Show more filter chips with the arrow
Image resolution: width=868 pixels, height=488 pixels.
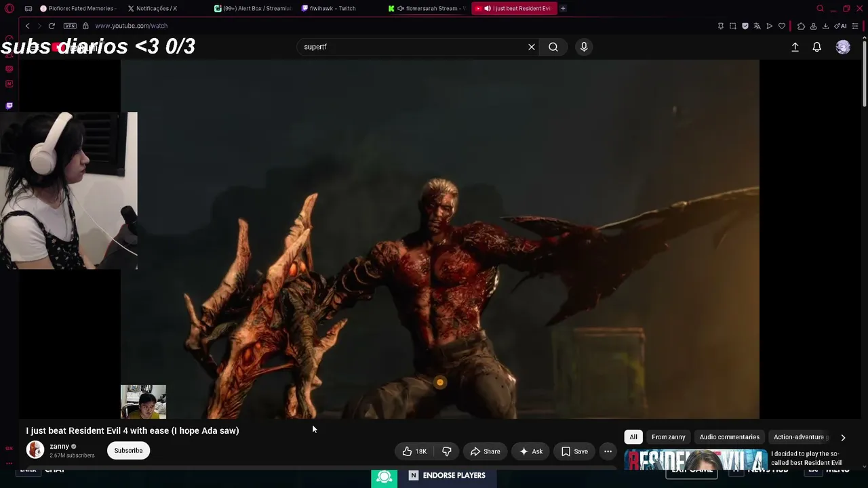click(x=843, y=438)
